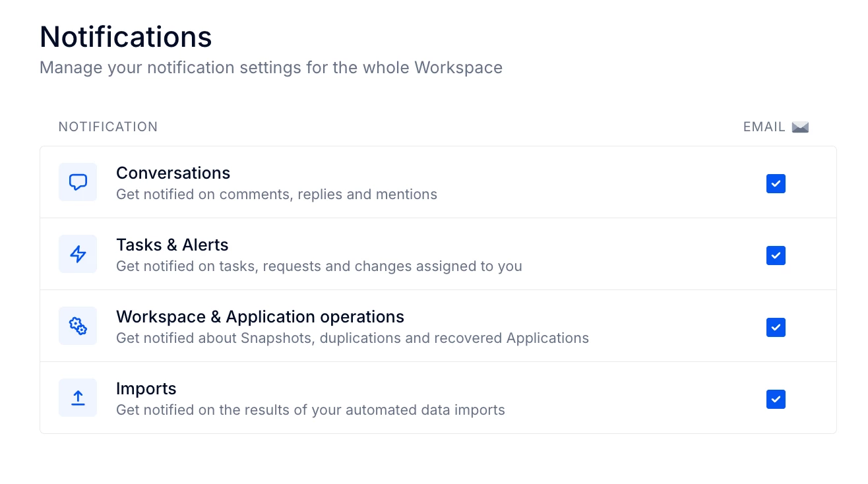Select the Tasks & Alerts row title
The width and height of the screenshot is (868, 484).
coord(172,245)
